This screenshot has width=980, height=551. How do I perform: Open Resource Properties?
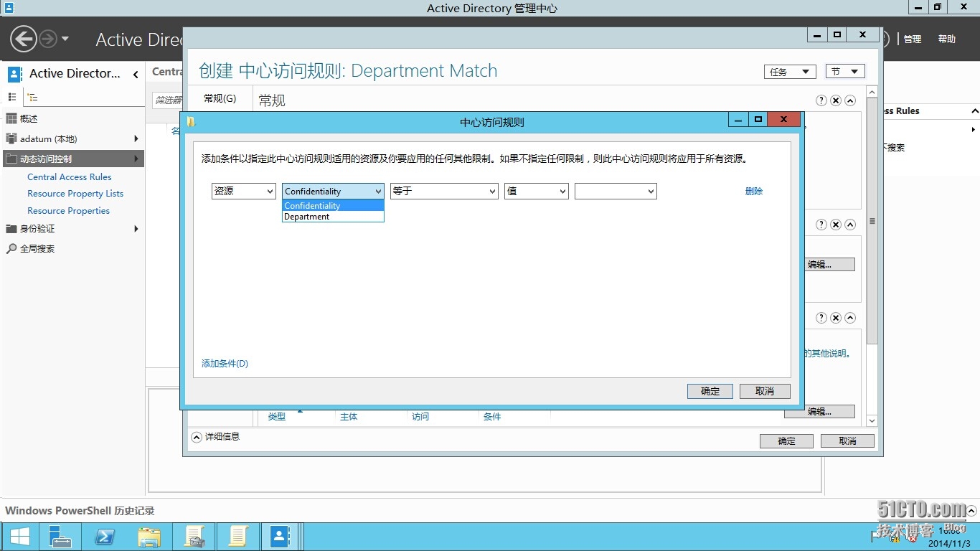68,211
